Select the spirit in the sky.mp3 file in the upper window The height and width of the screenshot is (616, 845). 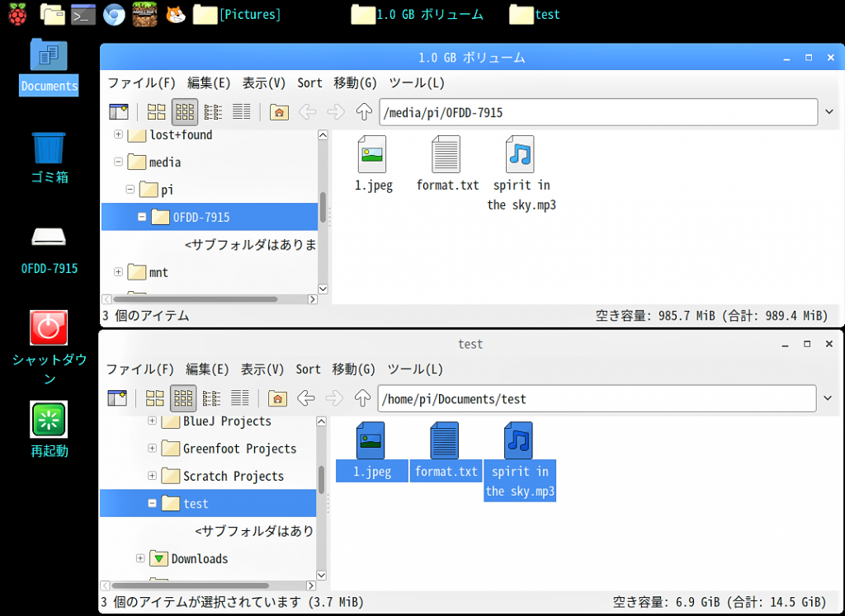point(521,155)
